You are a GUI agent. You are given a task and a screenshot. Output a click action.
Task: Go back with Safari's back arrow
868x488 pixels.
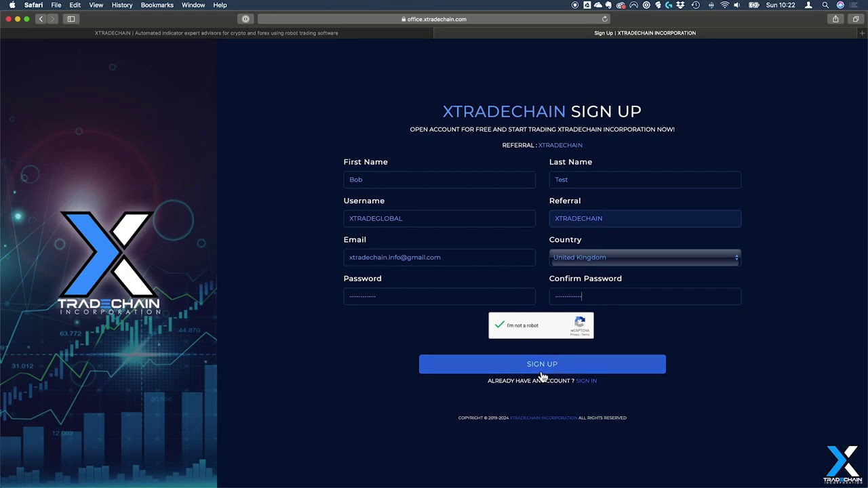(41, 19)
